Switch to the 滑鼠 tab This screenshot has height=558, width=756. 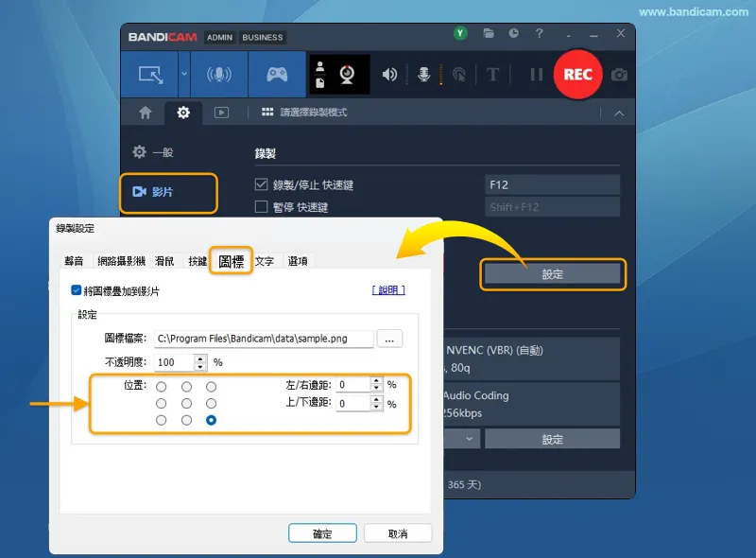pyautogui.click(x=164, y=261)
